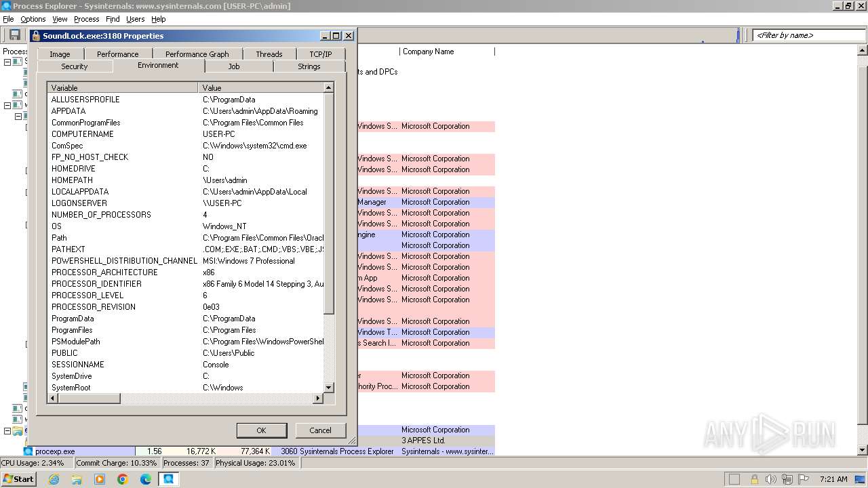Click the procexp.exe process icon
Screen dimensions: 868x488
coord(28,451)
